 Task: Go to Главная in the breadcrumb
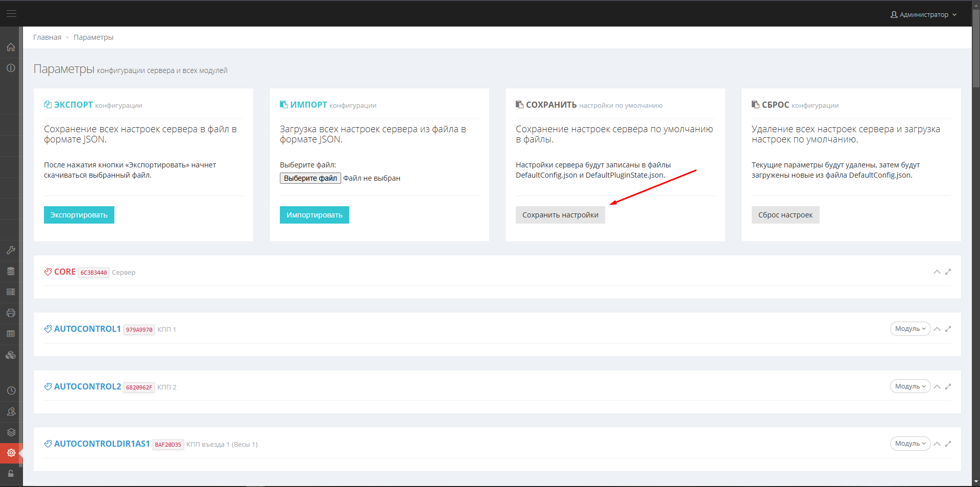47,37
